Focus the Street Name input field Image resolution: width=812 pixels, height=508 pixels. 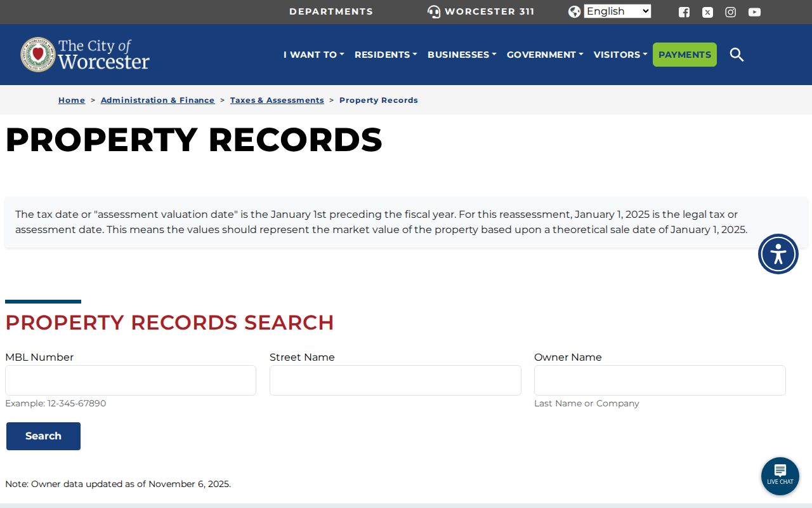click(x=395, y=380)
